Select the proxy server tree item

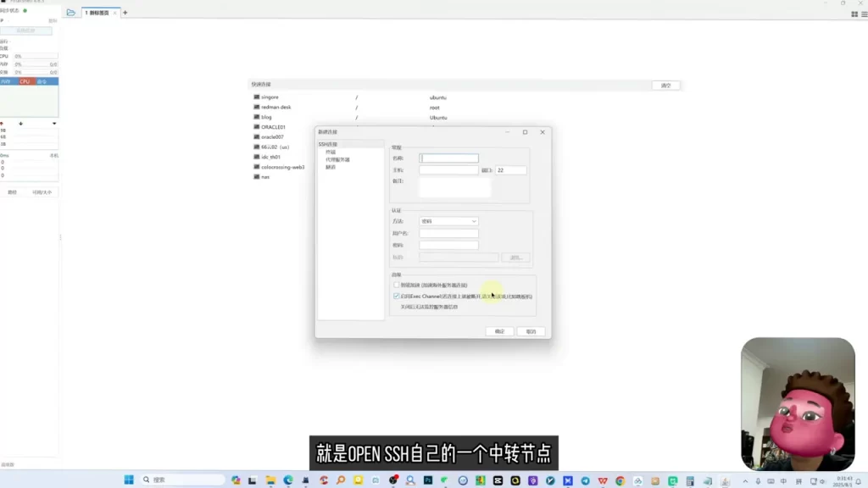click(337, 159)
